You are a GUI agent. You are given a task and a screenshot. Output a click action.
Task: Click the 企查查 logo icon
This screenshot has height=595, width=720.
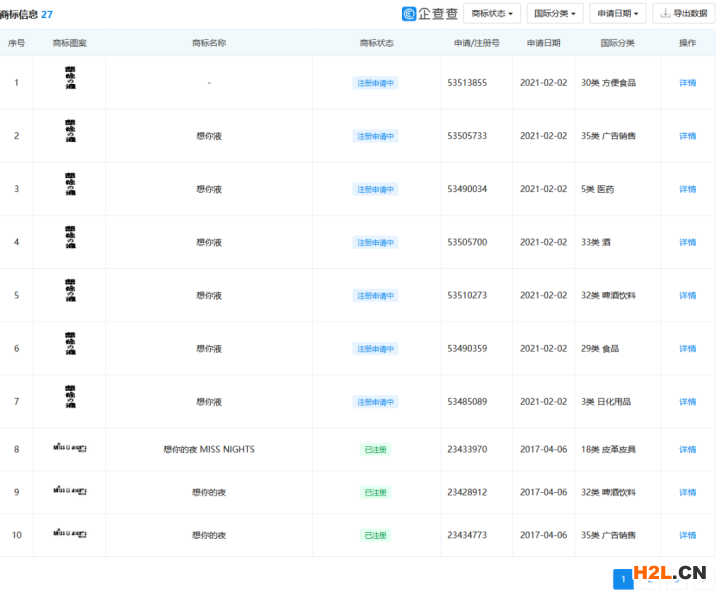click(x=409, y=13)
